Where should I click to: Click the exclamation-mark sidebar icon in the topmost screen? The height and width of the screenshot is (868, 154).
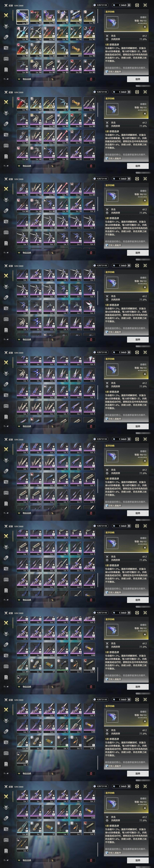point(6,69)
